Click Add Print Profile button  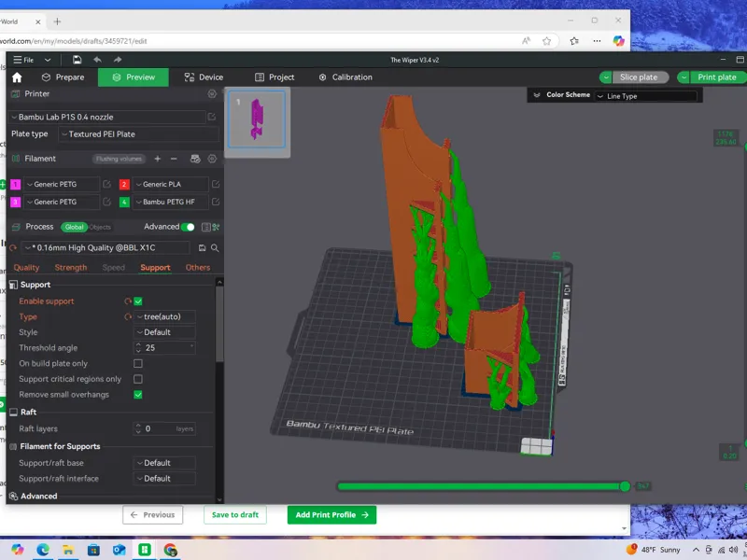tap(331, 515)
